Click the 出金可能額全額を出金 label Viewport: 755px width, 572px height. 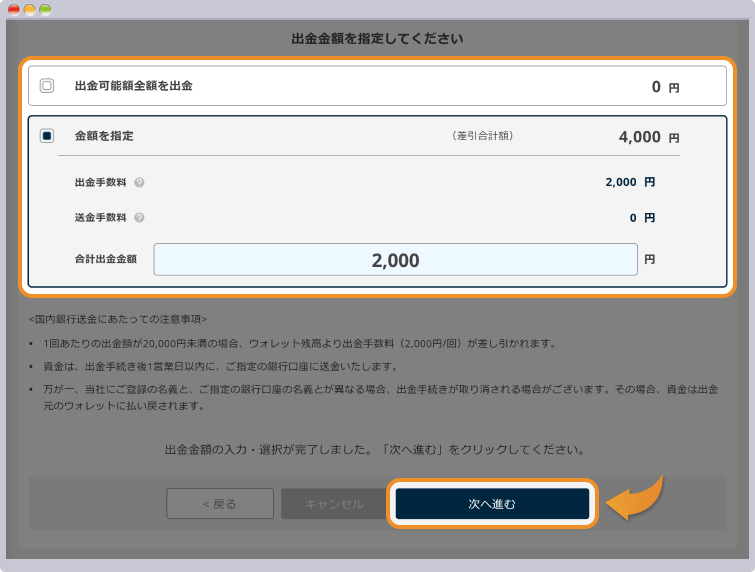pyautogui.click(x=133, y=86)
